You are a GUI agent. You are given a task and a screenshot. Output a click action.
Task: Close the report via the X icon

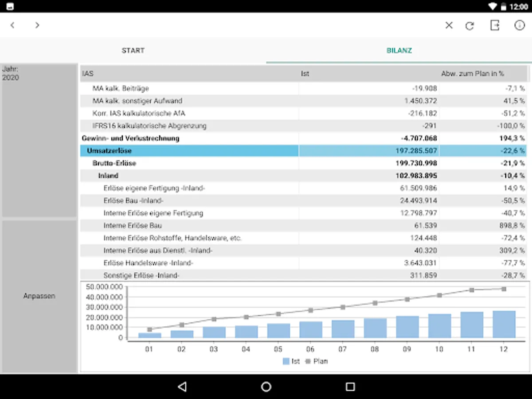[448, 25]
